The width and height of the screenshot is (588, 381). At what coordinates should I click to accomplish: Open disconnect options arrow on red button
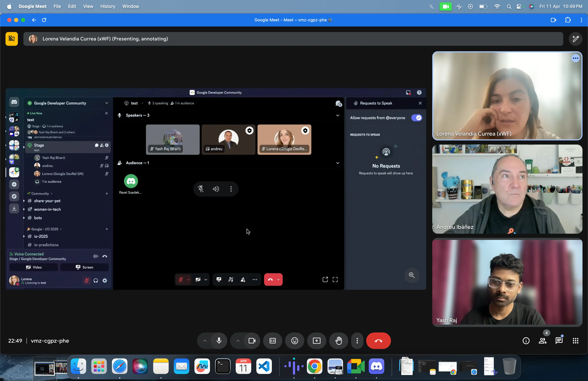pos(278,279)
